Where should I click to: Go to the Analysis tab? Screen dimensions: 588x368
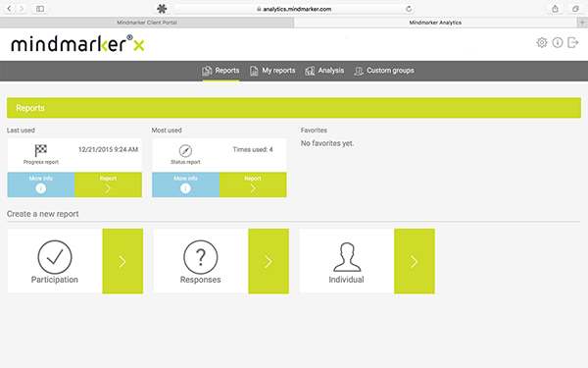point(324,71)
